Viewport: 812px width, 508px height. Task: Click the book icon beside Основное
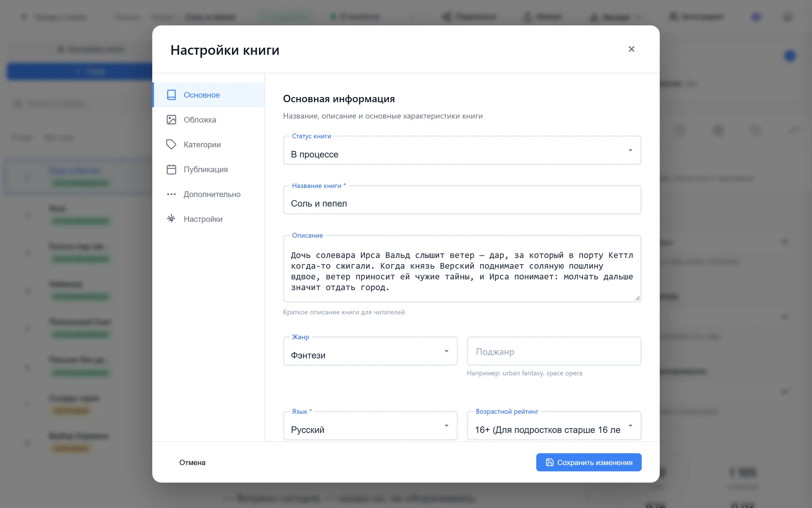(171, 95)
